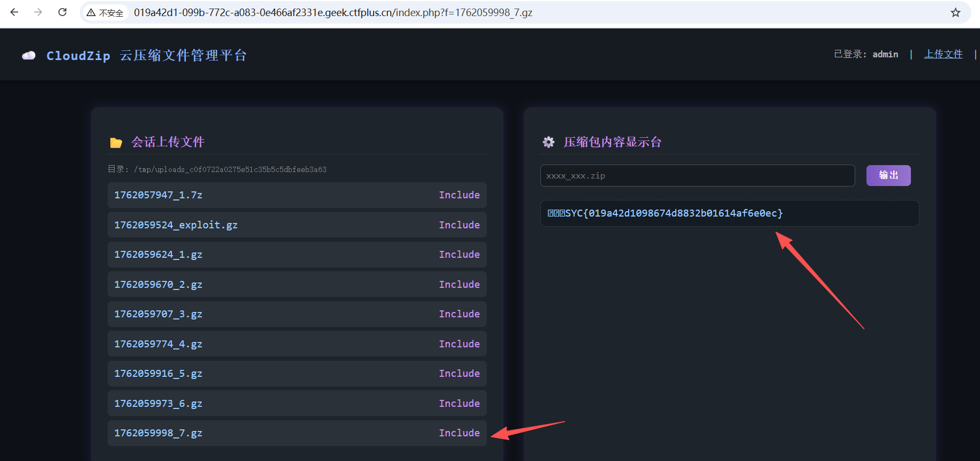Reload the page with refresh icon
Viewport: 980px width, 461px height.
tap(63, 12)
